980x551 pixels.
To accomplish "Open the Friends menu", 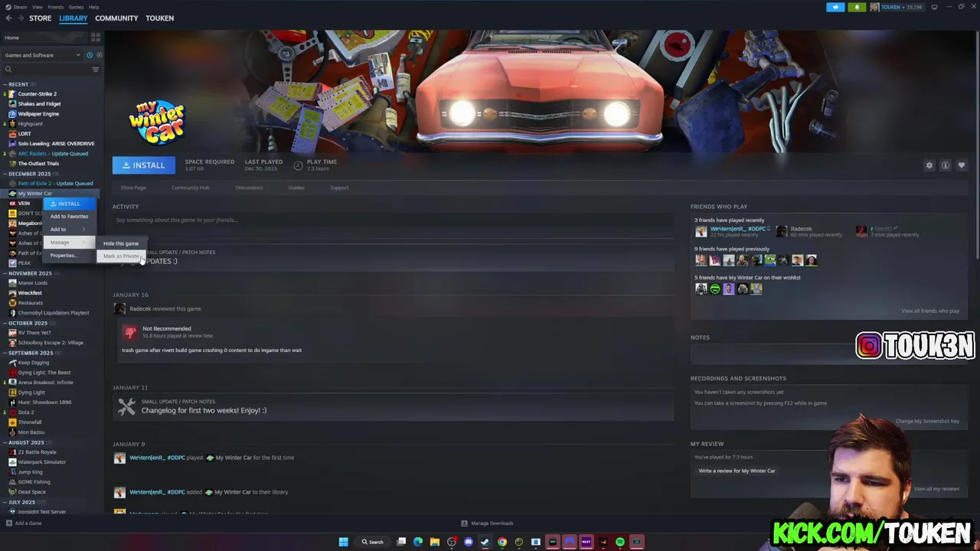I will pyautogui.click(x=56, y=7).
